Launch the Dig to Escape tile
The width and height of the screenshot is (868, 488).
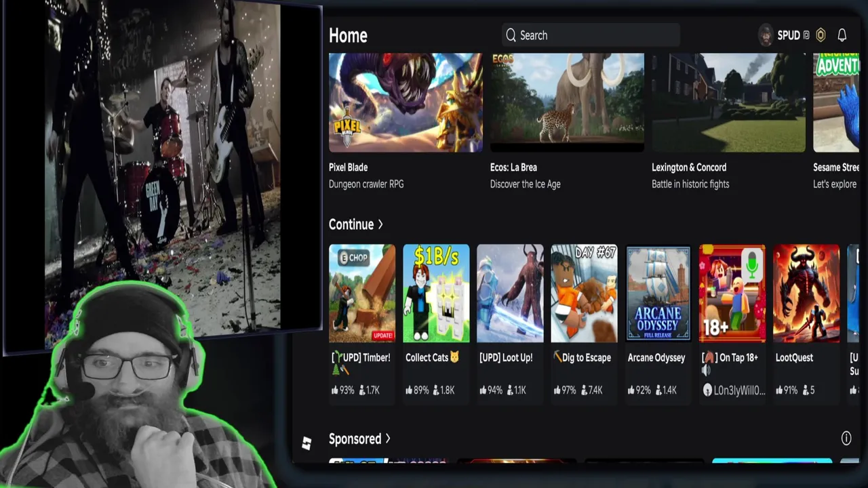(584, 293)
